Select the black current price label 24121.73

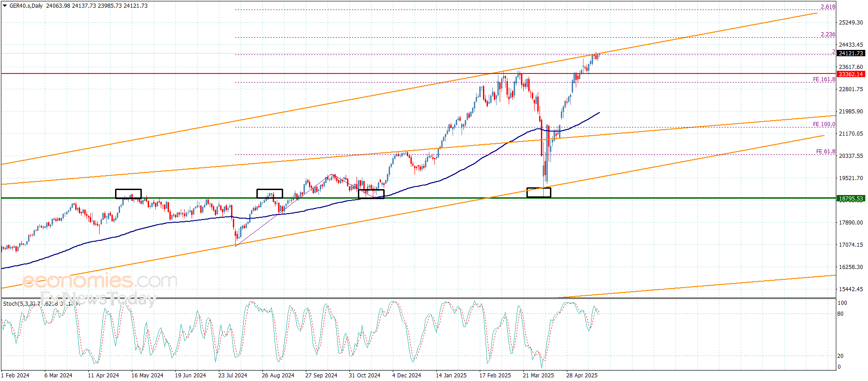[851, 54]
